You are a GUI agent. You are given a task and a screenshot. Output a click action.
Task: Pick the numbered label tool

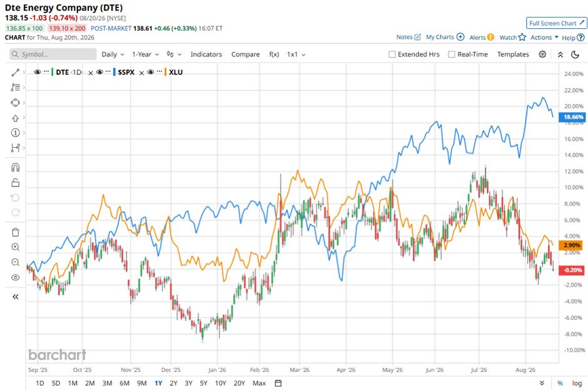click(16, 133)
